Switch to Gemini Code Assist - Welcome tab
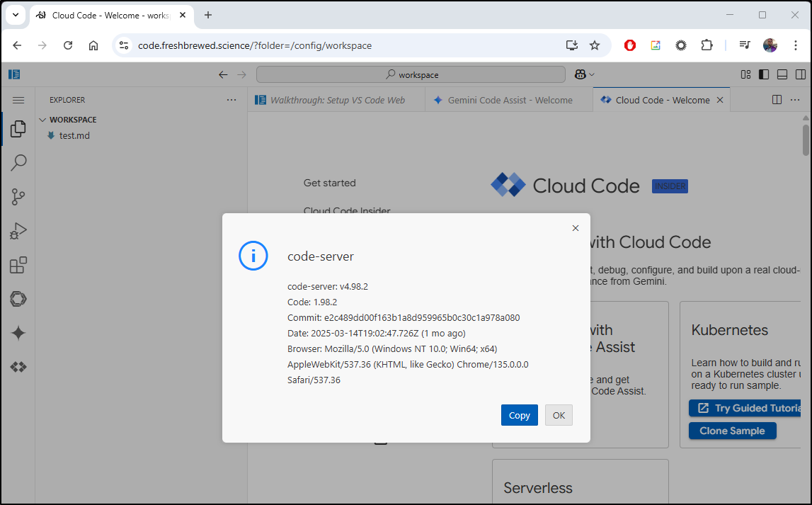This screenshot has width=812, height=505. click(509, 100)
